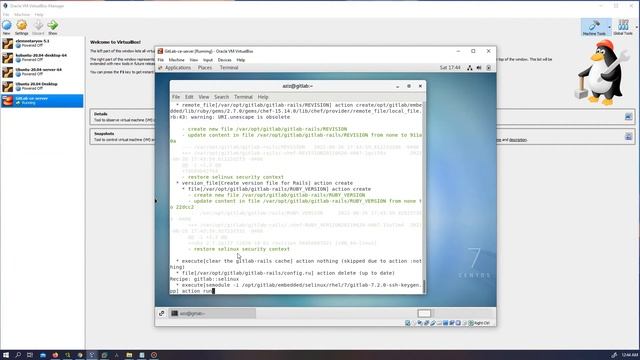640x360 pixels.
Task: Select the running GitLab-ce-server machine entry
Action: point(42,101)
